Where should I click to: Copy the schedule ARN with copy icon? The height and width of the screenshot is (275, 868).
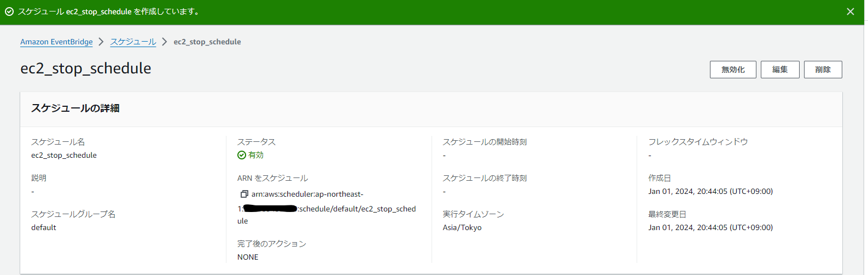tap(244, 194)
